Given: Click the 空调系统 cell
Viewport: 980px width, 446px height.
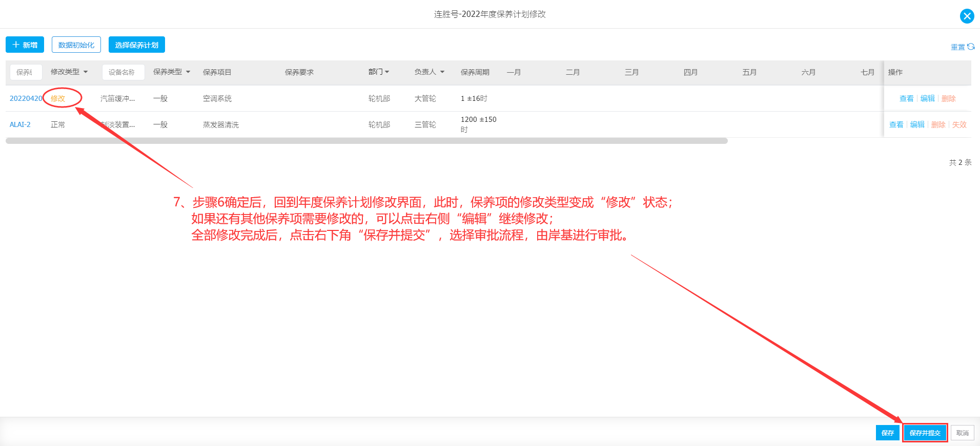Looking at the screenshot, I should coord(217,98).
